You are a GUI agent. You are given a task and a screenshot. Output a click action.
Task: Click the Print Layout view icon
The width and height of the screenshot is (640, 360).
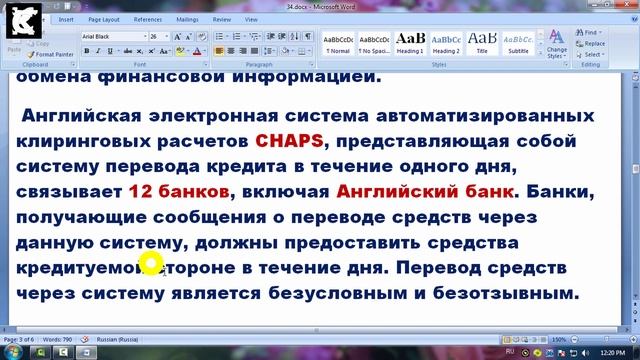pyautogui.click(x=507, y=340)
